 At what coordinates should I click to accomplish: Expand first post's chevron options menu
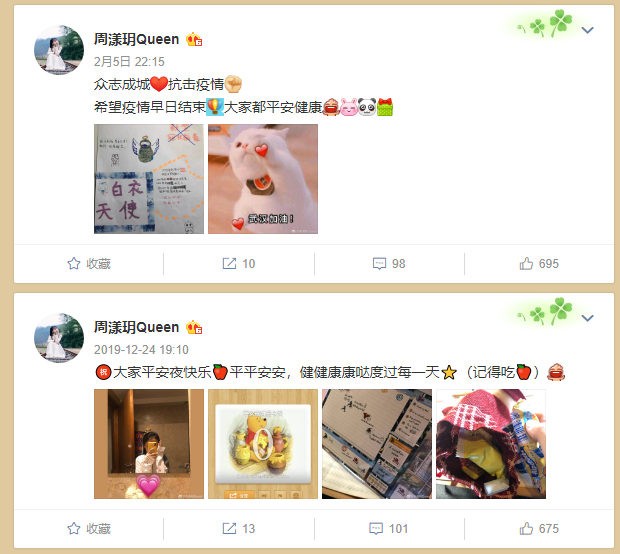588,30
